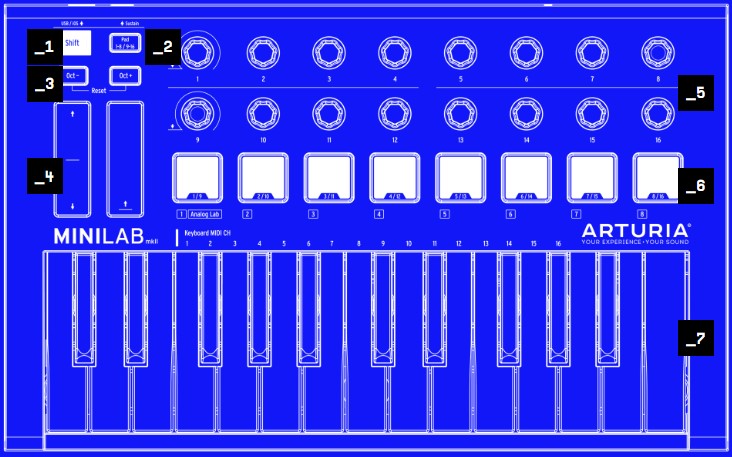Viewport: 732px width, 457px height.
Task: Click the Reset label between octave buttons
Action: pyautogui.click(x=99, y=91)
